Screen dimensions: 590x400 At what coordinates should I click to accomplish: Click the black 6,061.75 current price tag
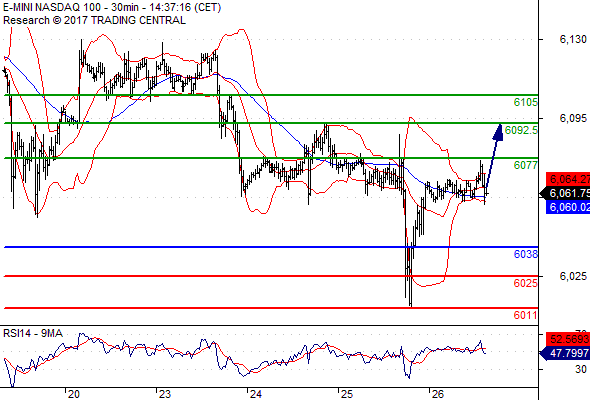566,193
